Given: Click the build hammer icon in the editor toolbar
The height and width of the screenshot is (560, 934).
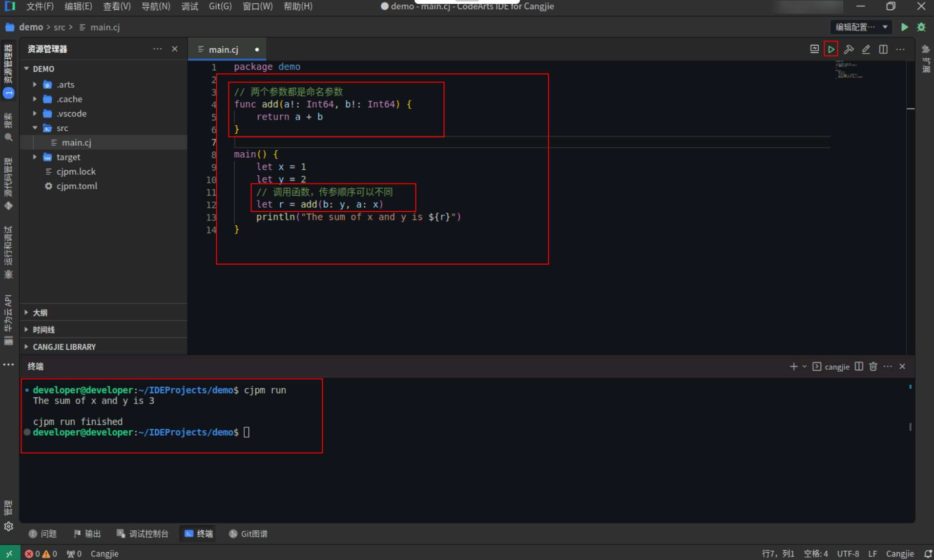Looking at the screenshot, I should pos(849,49).
